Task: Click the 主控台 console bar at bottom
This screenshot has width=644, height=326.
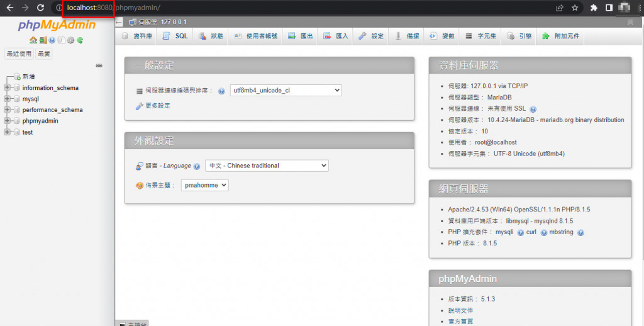Action: click(132, 323)
